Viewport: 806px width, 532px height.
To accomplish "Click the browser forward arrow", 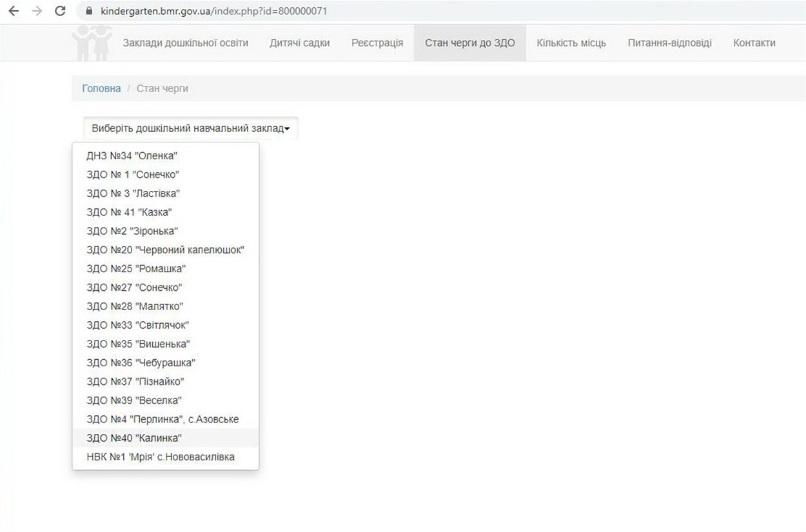I will click(37, 12).
